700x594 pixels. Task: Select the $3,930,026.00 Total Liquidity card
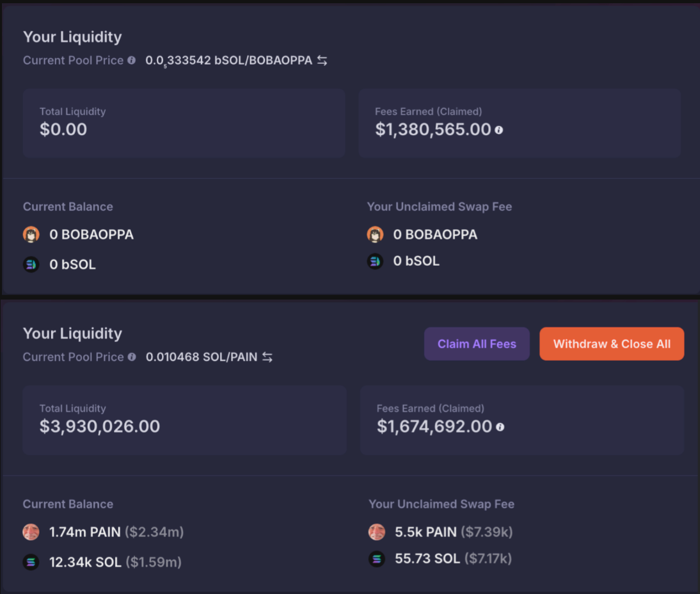pyautogui.click(x=184, y=420)
